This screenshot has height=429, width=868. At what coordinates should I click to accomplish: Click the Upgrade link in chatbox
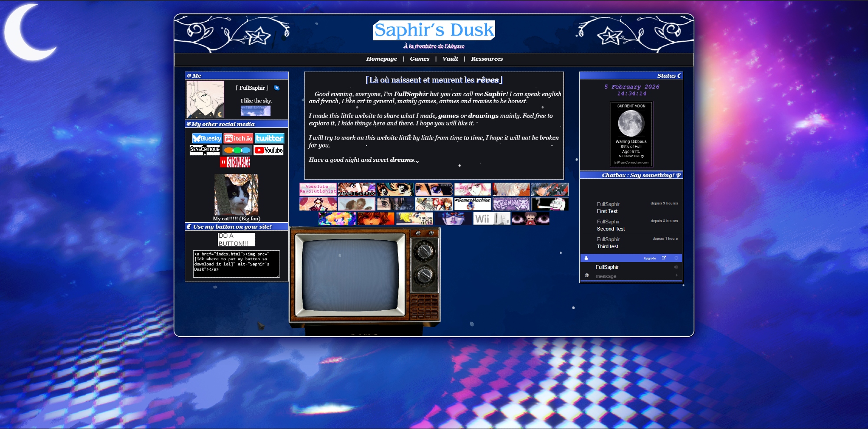click(x=650, y=259)
